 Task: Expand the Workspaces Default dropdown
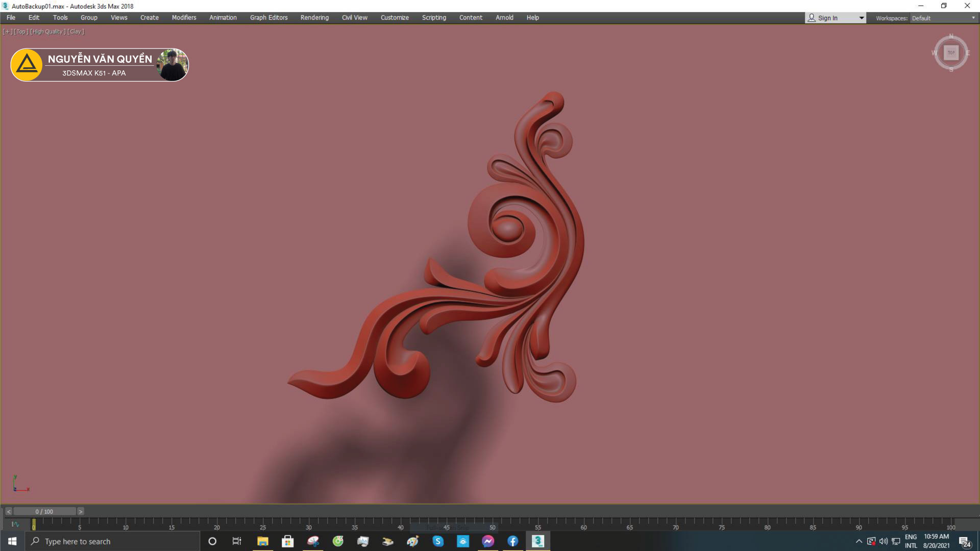coord(973,18)
